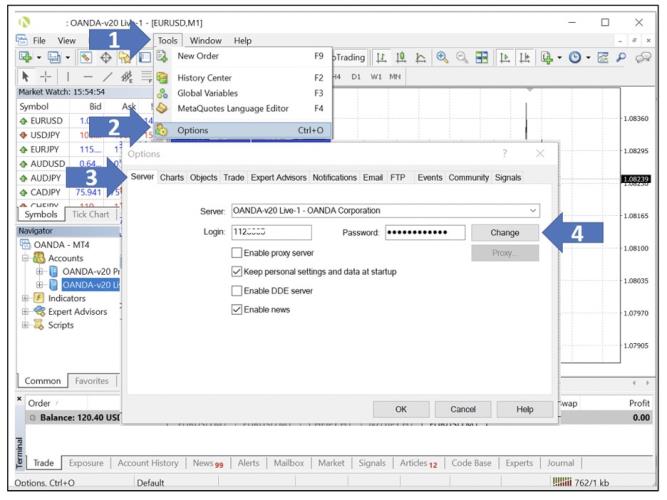
Task: Select the trendline drawing tool
Action: pyautogui.click(x=108, y=77)
